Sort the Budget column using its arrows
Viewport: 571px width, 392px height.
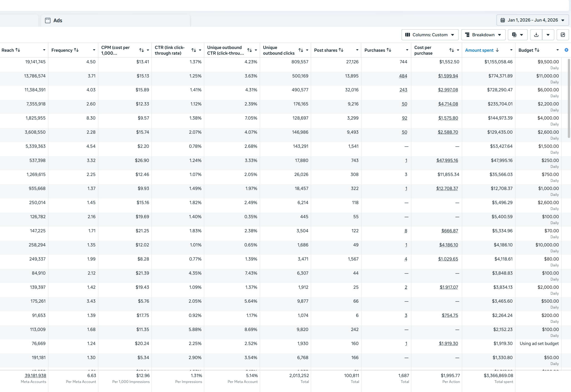click(x=537, y=50)
